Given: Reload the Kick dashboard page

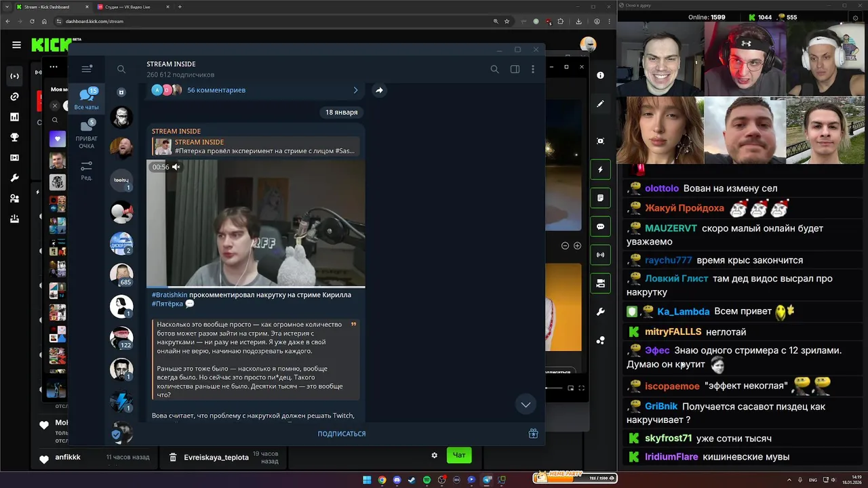Looking at the screenshot, I should pyautogui.click(x=32, y=21).
